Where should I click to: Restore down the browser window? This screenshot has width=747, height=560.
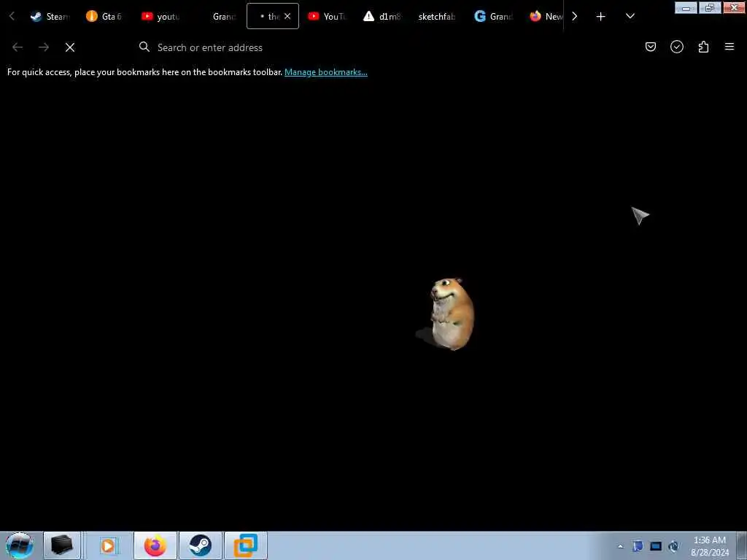[710, 7]
